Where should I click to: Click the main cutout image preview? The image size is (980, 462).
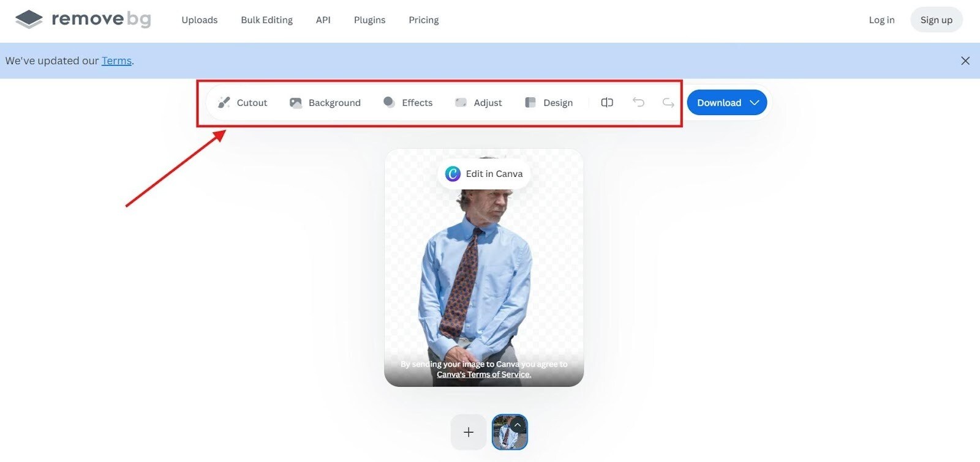[484, 267]
